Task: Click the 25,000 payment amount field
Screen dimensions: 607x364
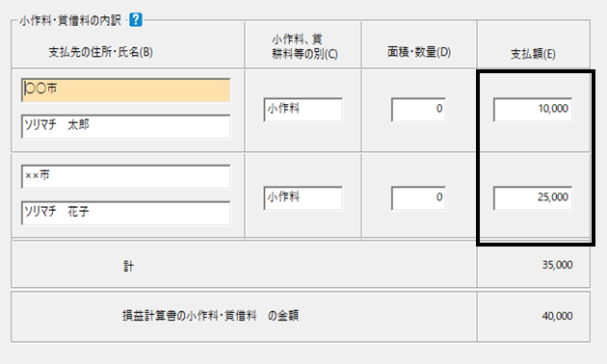Action: [533, 198]
